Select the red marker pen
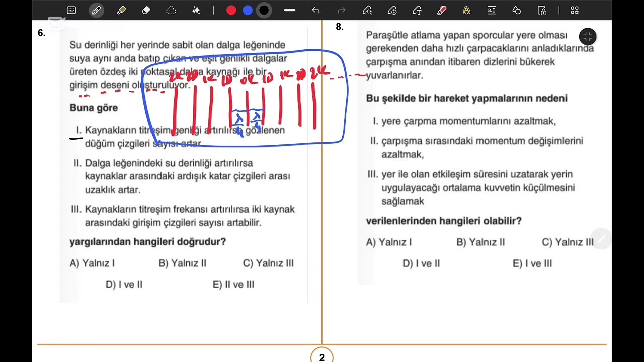Screen dimensions: 644x362 pos(442,10)
